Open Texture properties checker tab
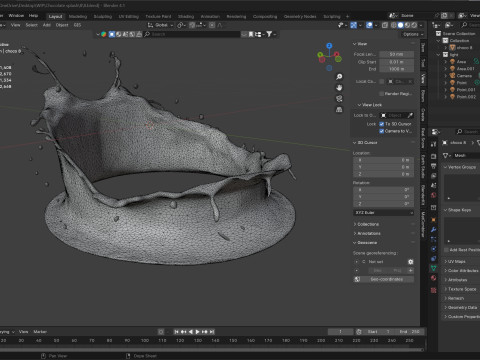The image size is (480, 360). click(x=433, y=290)
